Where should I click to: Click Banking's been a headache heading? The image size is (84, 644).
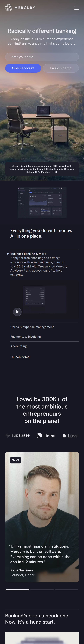coord(37,619)
